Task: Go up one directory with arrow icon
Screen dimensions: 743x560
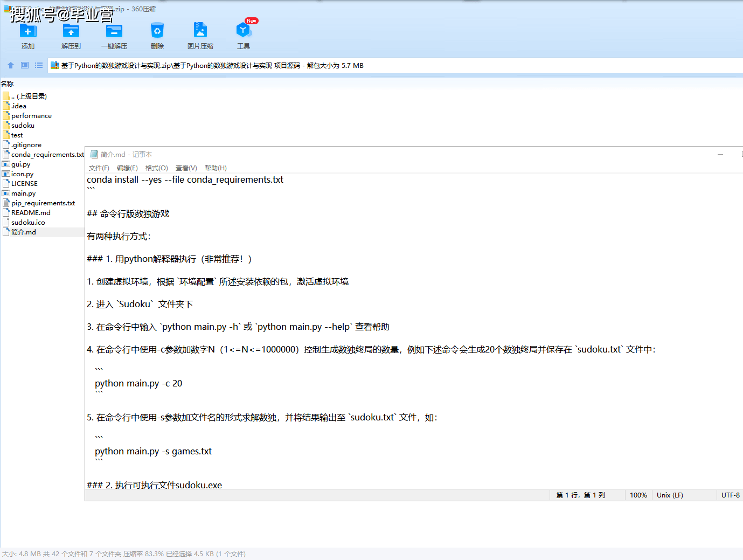Action: click(x=11, y=65)
